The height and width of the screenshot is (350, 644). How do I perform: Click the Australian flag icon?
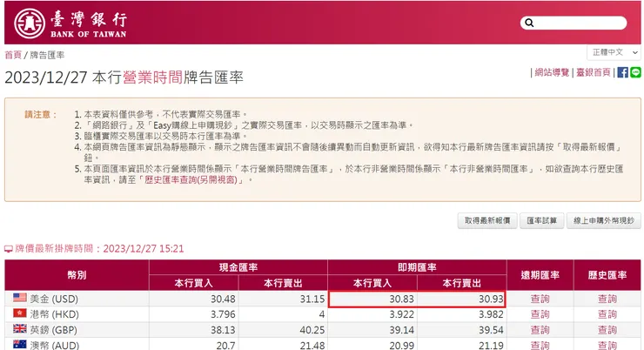pos(20,344)
